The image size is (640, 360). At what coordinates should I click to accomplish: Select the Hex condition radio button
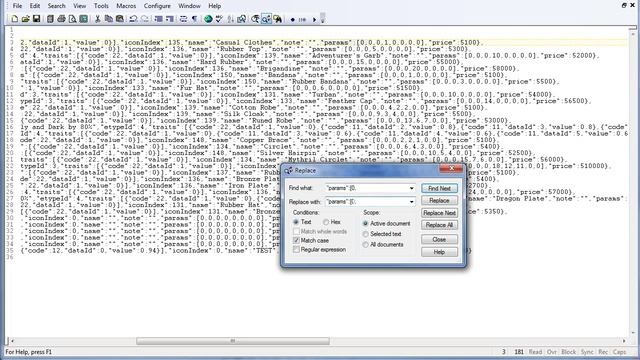coord(326,222)
